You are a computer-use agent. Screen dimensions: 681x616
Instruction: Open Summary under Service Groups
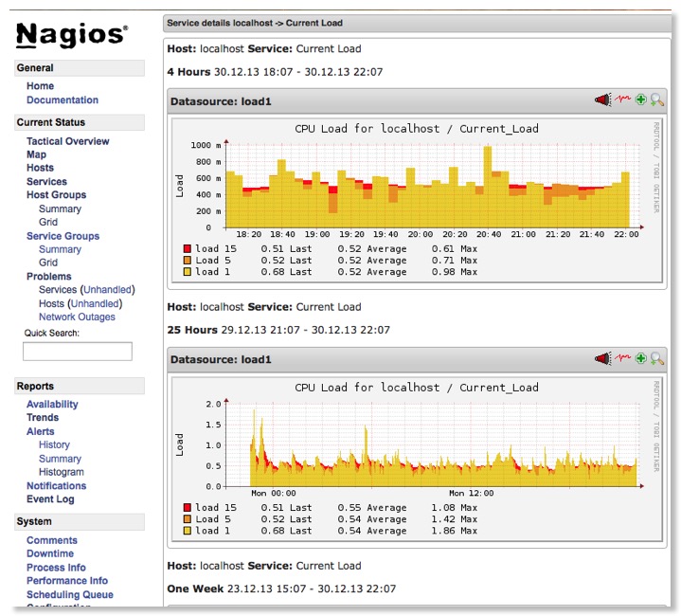click(60, 249)
